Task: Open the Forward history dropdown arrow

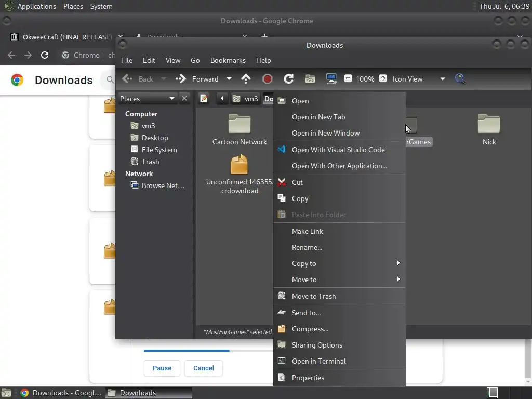Action: coord(229,79)
